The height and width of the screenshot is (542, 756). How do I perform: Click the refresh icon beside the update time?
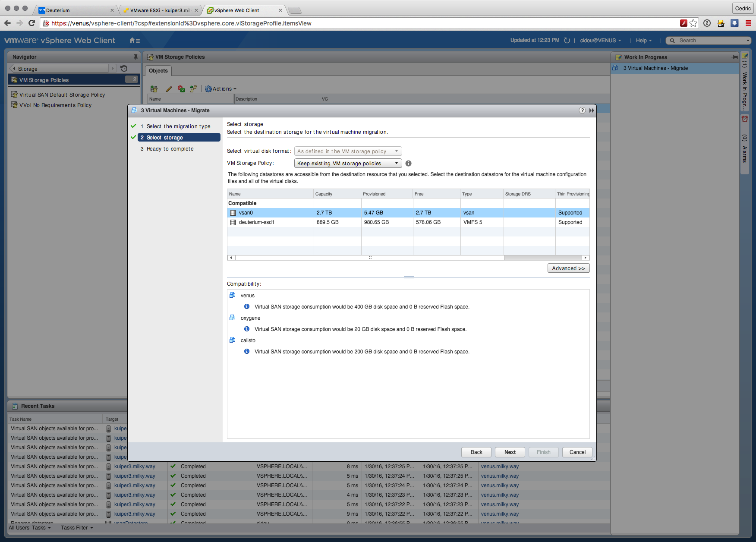[x=567, y=41]
